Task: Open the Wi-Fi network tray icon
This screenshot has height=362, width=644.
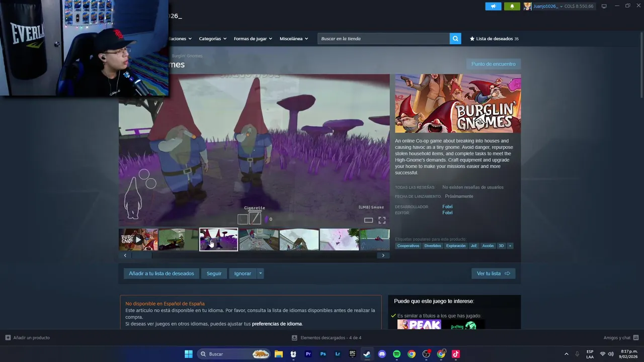Action: (x=602, y=354)
